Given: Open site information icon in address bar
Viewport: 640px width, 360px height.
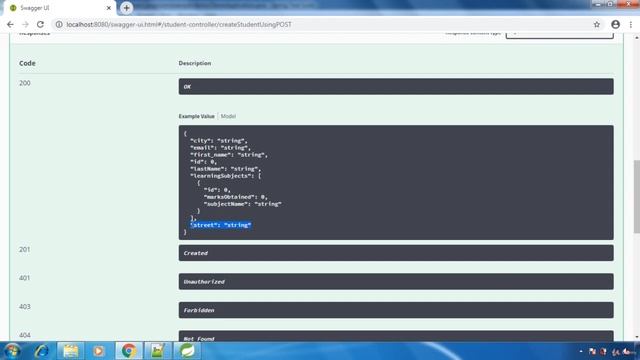Looking at the screenshot, I should [x=59, y=24].
